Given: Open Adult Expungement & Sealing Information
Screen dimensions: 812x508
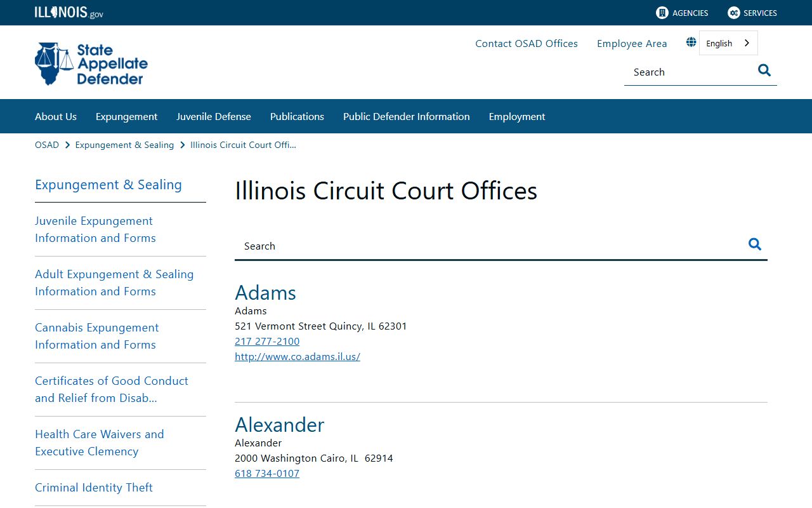Looking at the screenshot, I should pyautogui.click(x=114, y=283).
